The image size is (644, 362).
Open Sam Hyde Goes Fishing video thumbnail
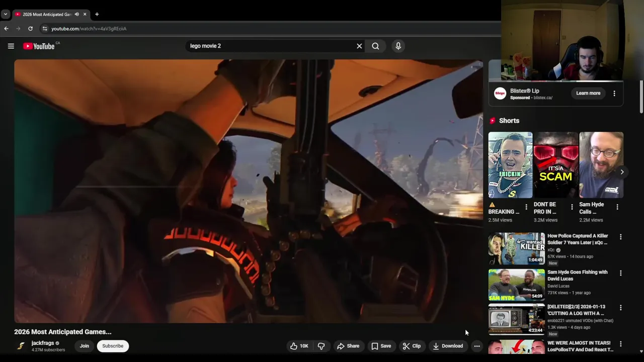tap(517, 285)
